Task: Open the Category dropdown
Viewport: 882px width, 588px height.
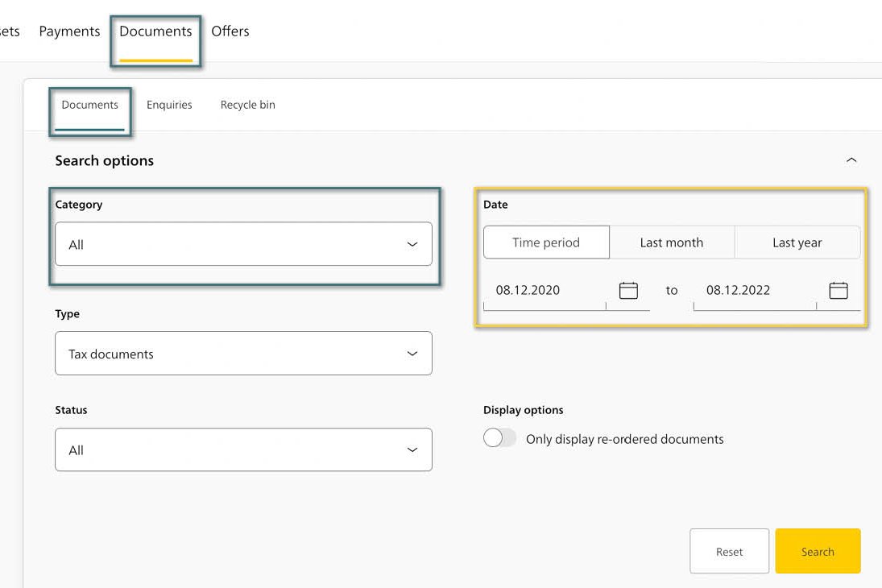Action: 243,244
